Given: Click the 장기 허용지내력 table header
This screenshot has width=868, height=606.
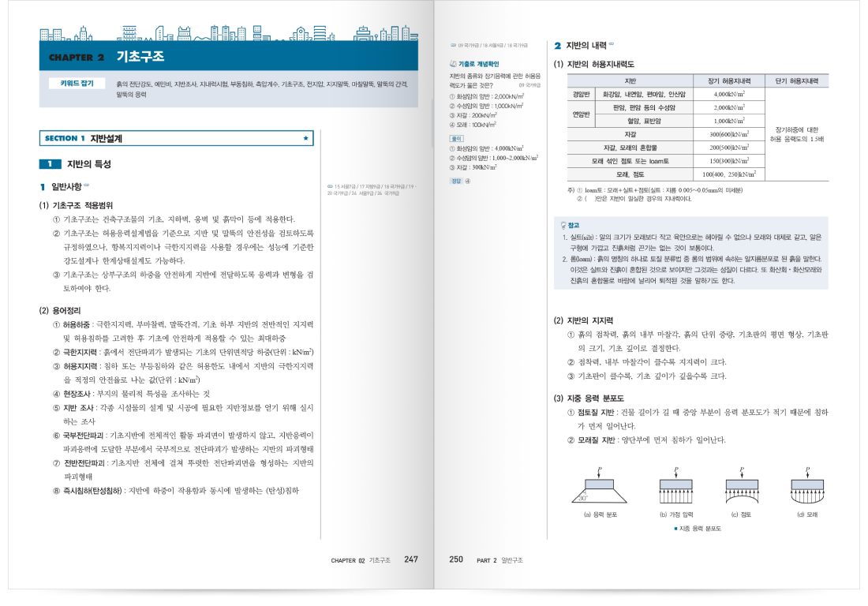Looking at the screenshot, I should coord(730,80).
